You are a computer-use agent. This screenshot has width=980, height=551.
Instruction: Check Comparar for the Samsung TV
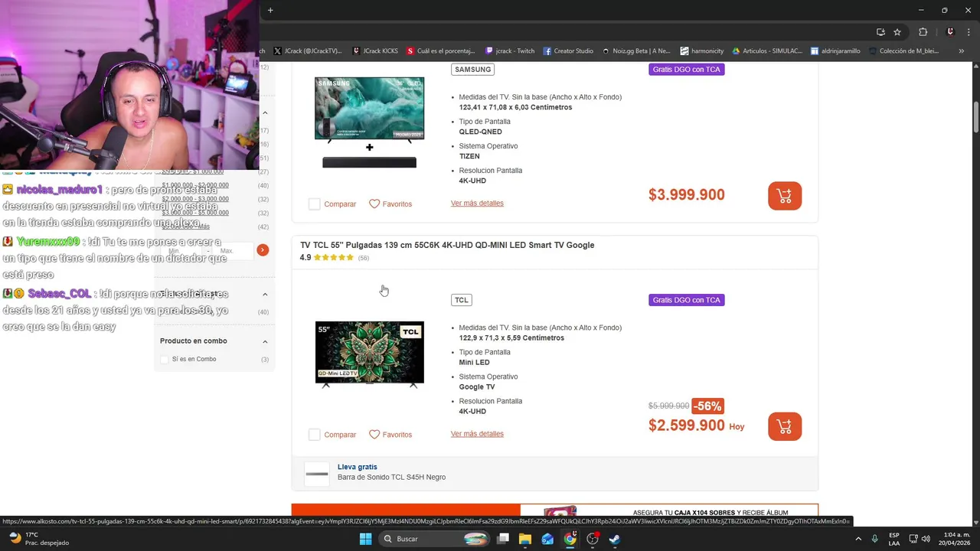[314, 204]
